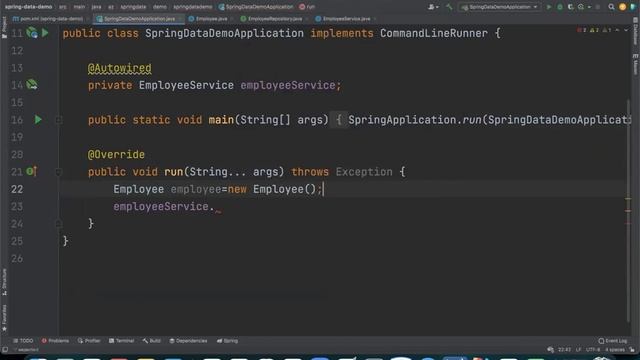Click the Spring bean gutter icon on line 11
Viewport: 640px width, 360px height.
tap(32, 33)
